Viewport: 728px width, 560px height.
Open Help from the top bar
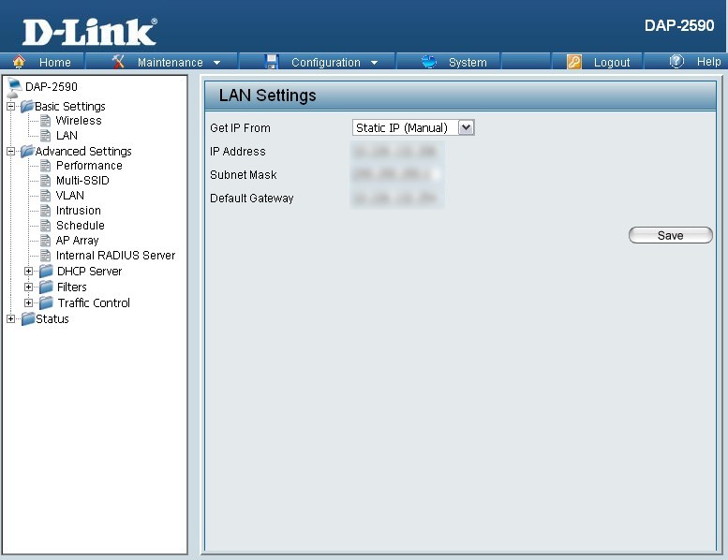tap(708, 61)
